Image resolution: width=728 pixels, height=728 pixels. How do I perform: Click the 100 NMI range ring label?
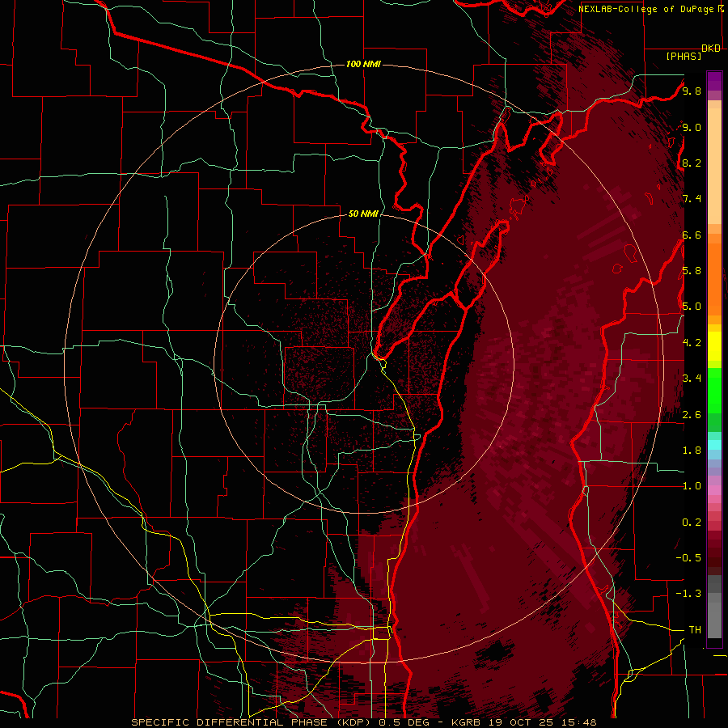click(363, 64)
